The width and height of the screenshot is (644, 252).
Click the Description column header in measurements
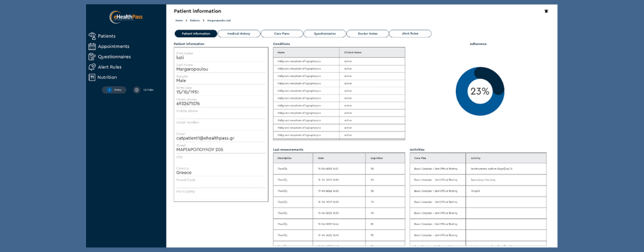tap(293, 158)
